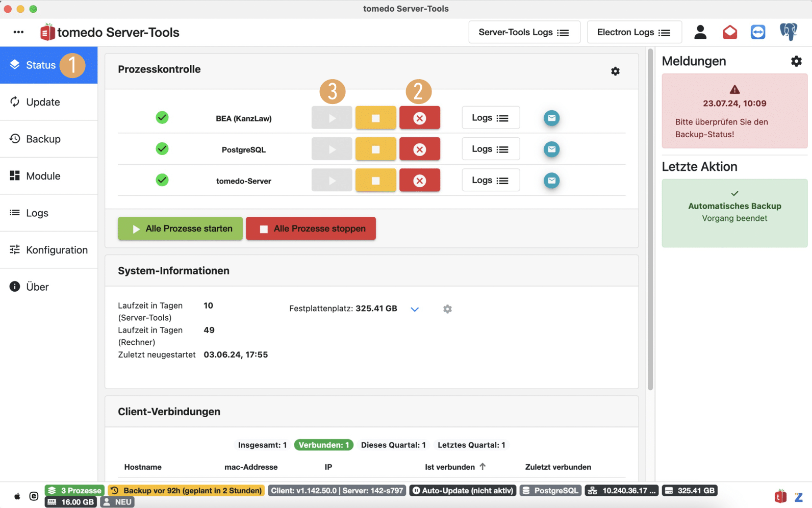The width and height of the screenshot is (812, 508).
Task: Sort by Ist verbunden column
Action: [x=455, y=467]
